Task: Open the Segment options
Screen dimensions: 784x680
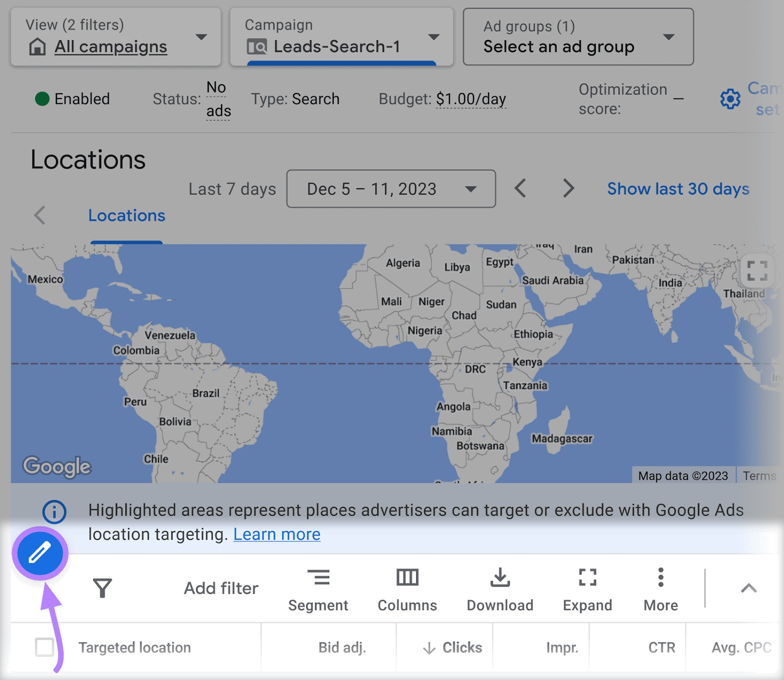Action: pos(318,590)
